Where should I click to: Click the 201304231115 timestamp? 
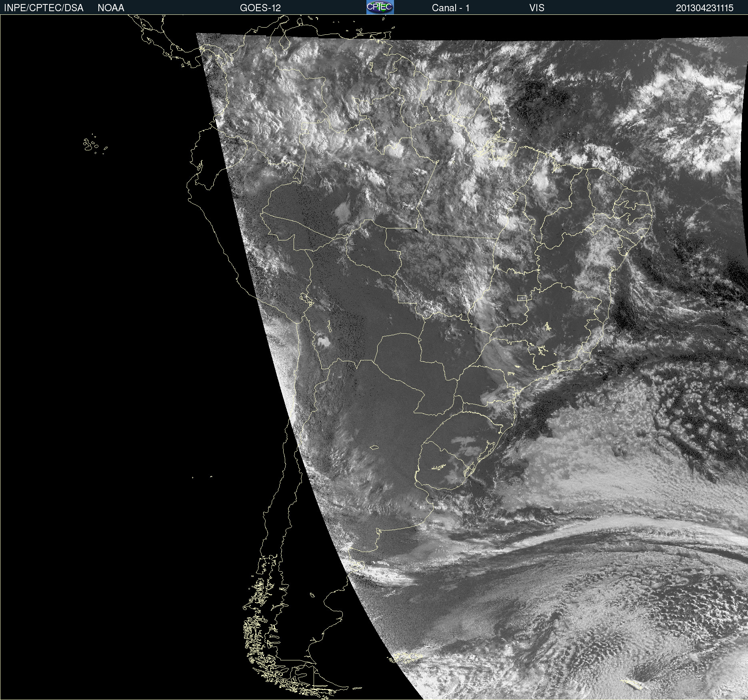coord(704,8)
